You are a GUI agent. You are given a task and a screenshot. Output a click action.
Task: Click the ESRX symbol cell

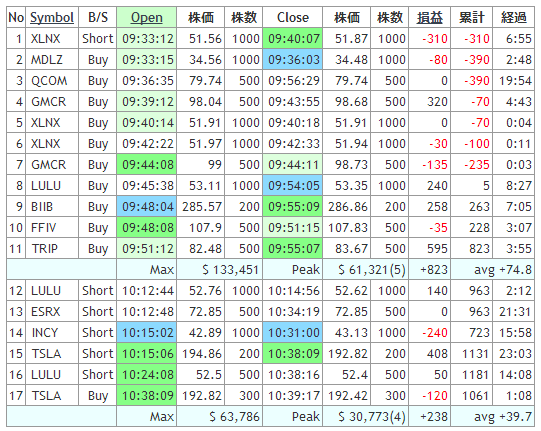tap(52, 312)
